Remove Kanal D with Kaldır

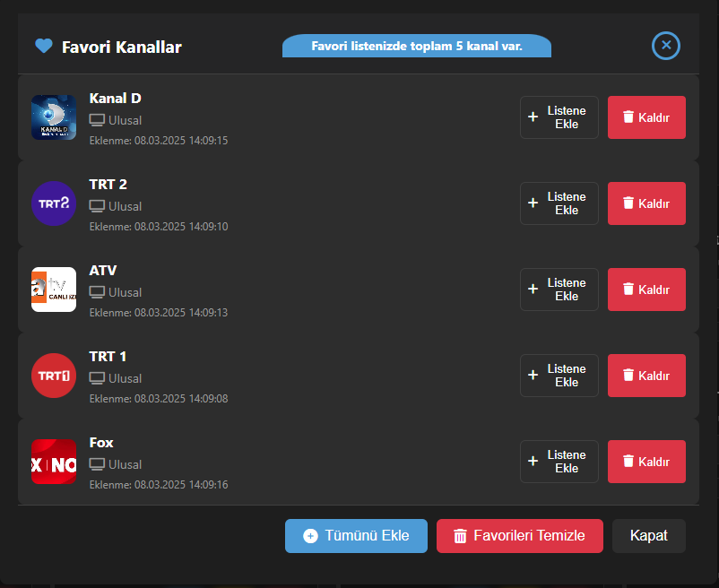click(x=646, y=117)
